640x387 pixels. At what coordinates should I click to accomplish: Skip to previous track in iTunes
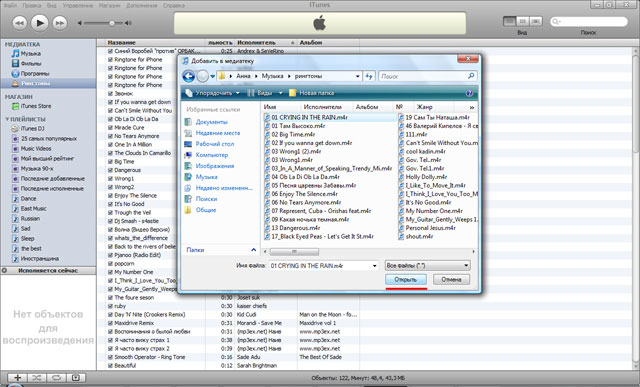[19, 23]
